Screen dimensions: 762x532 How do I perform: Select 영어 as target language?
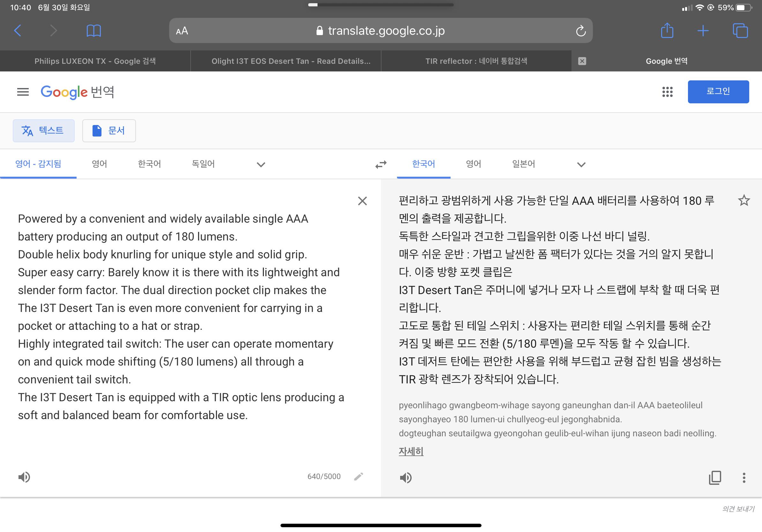tap(474, 164)
